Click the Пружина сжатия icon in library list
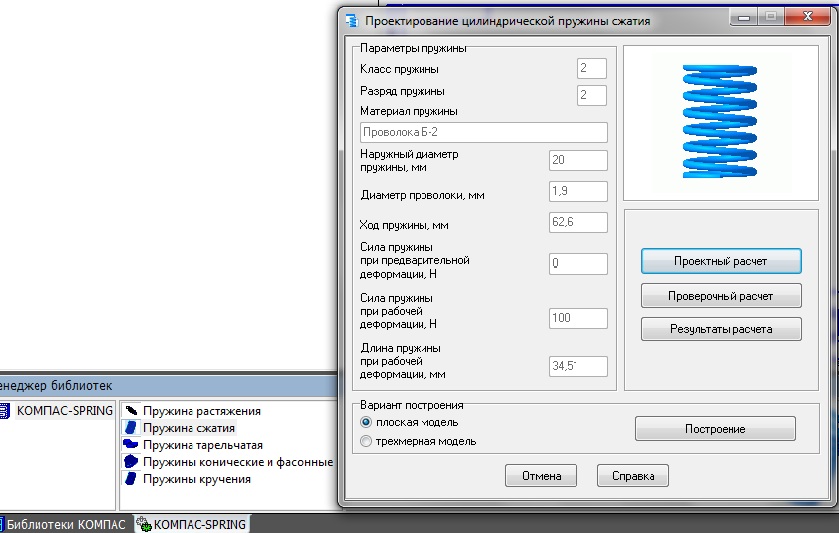The height and width of the screenshot is (533, 839). [131, 428]
